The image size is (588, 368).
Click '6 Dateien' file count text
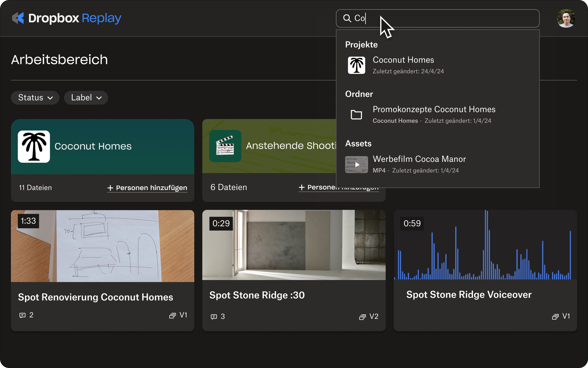(229, 187)
